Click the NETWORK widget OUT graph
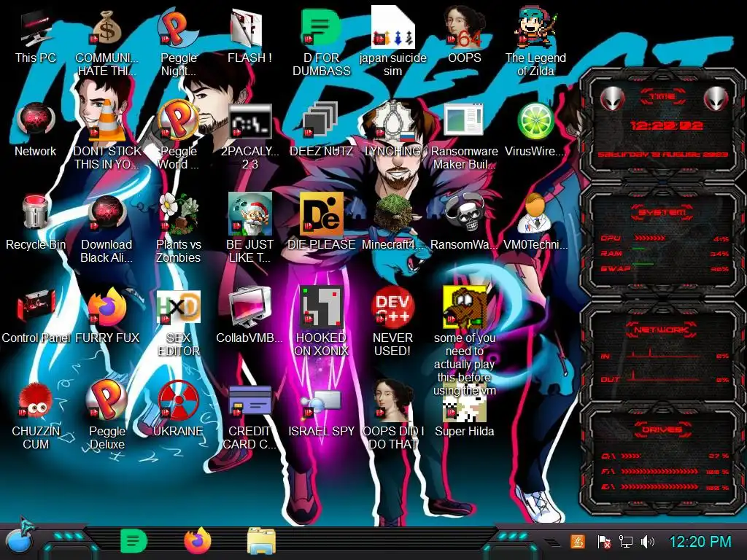The width and height of the screenshot is (747, 560). (662, 376)
